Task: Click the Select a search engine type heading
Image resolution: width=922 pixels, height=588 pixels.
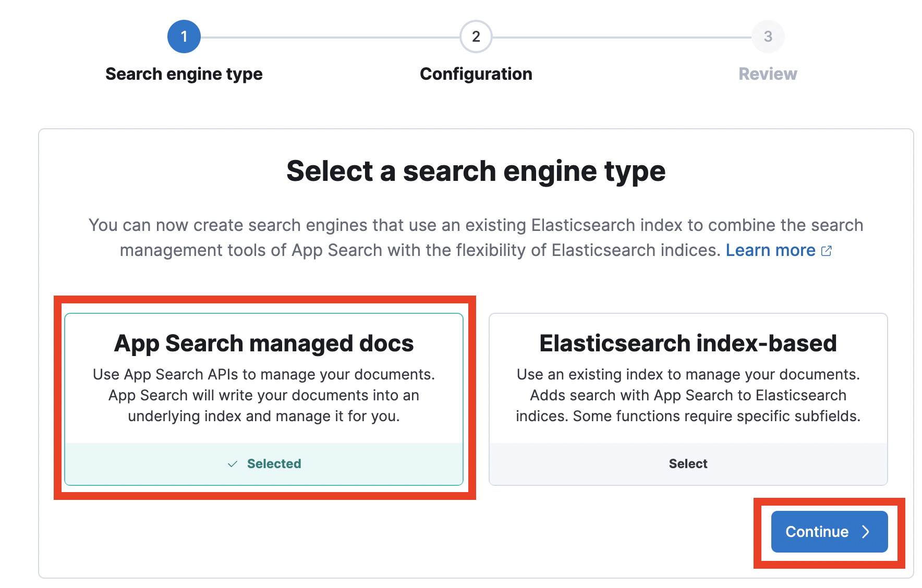Action: [x=476, y=171]
